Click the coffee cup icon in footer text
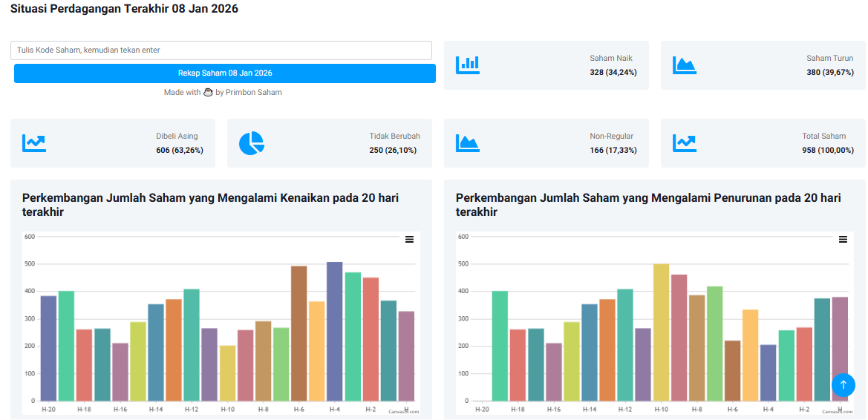This screenshot has width=868, height=420. (x=208, y=93)
